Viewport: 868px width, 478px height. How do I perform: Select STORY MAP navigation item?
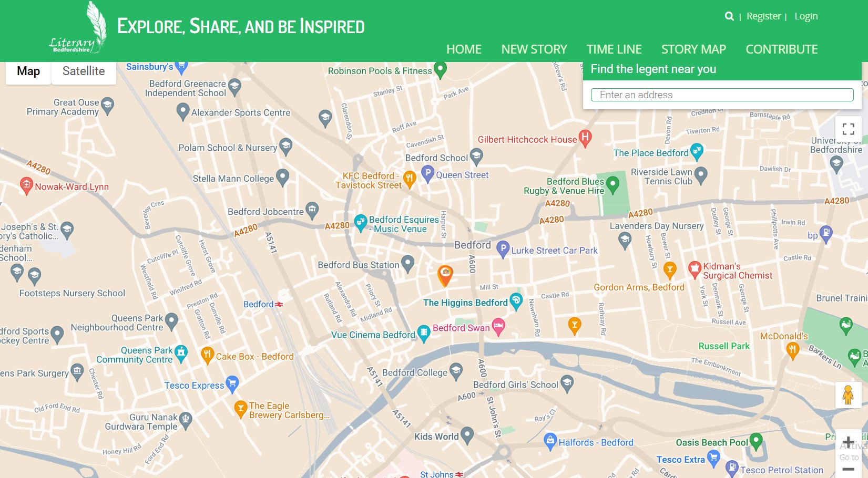click(x=693, y=49)
